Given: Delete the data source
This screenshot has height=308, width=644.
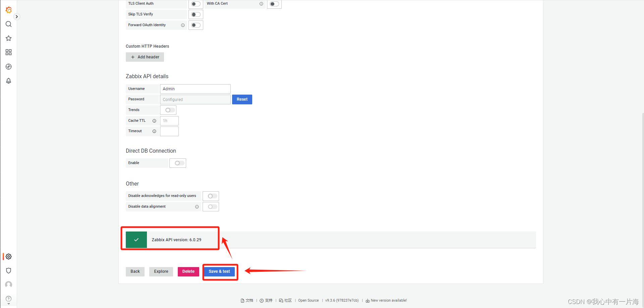Looking at the screenshot, I should pos(189,271).
